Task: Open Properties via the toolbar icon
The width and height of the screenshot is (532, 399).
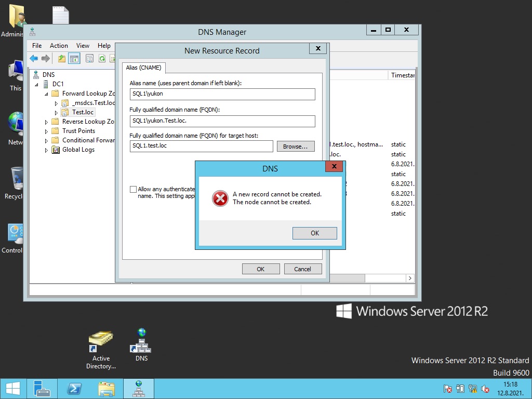Action: click(x=89, y=58)
